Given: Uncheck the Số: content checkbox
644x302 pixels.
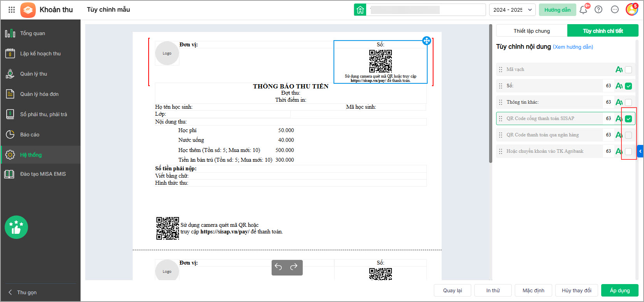Looking at the screenshot, I should (x=628, y=86).
